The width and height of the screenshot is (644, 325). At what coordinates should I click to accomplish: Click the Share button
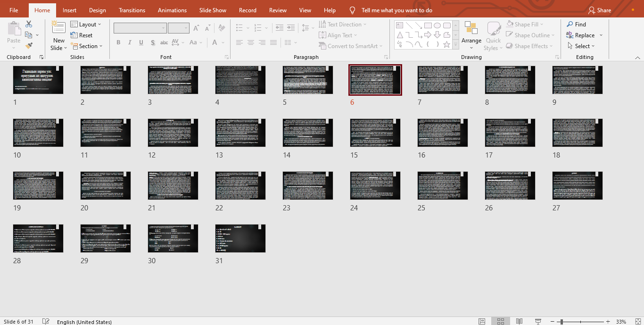600,10
